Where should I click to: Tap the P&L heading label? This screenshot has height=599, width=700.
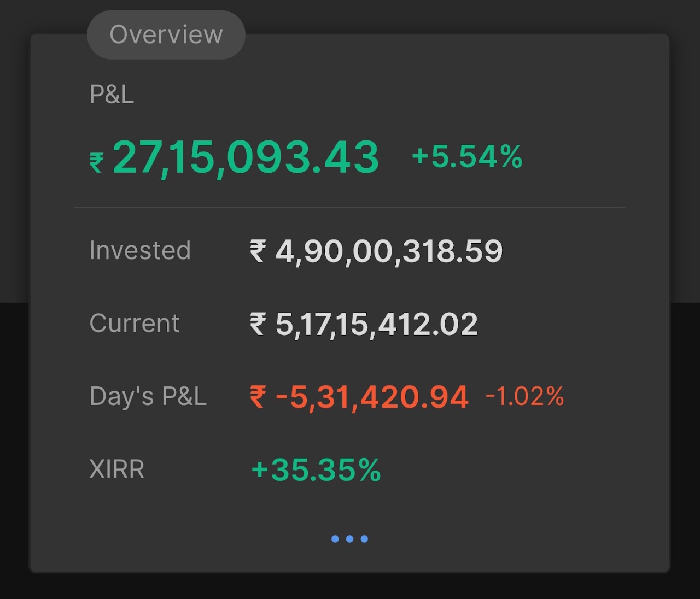pyautogui.click(x=112, y=95)
